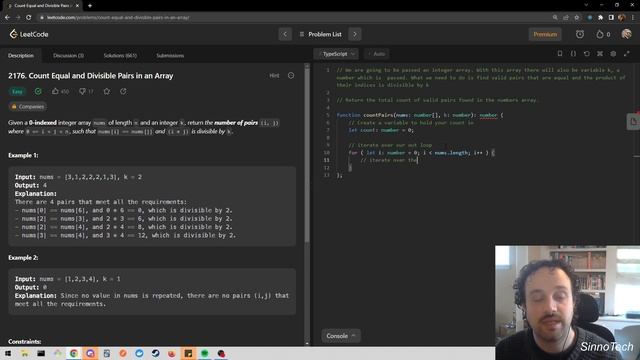The height and width of the screenshot is (360, 640).
Task: Click problem title '2176. Count Equal and Divisible Pairs'
Action: [91, 76]
